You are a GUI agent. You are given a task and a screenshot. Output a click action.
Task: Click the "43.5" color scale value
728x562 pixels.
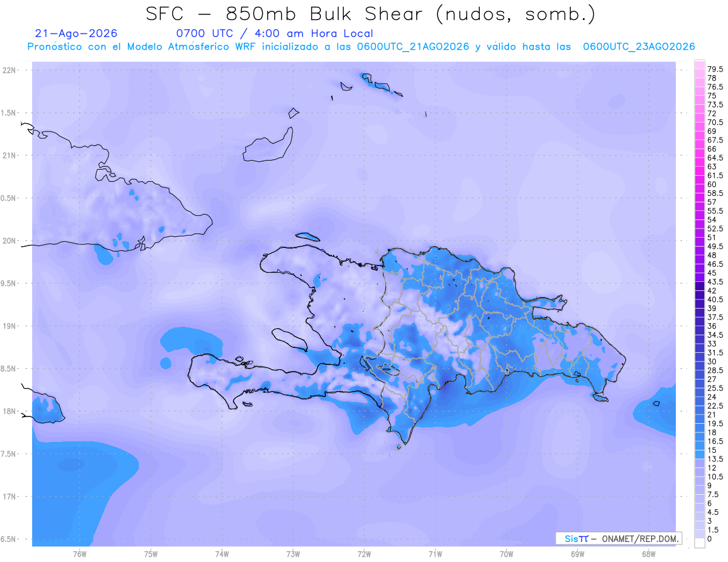[715, 282]
